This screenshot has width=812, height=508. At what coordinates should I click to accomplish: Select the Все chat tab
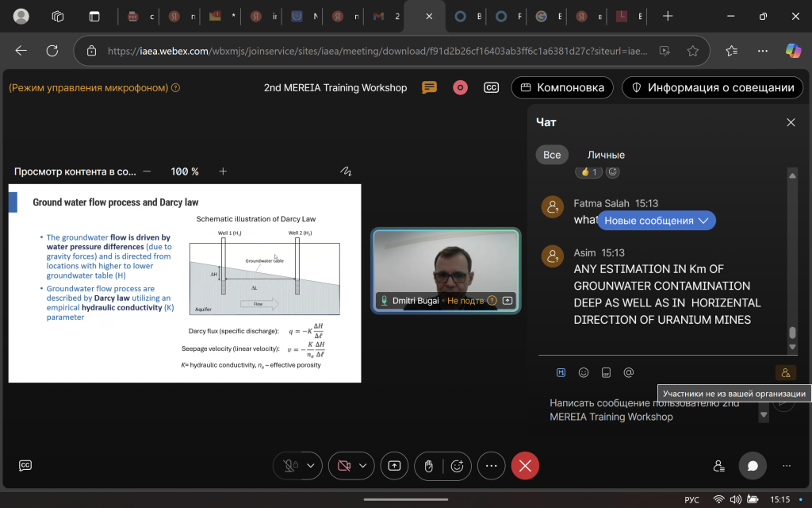click(552, 155)
